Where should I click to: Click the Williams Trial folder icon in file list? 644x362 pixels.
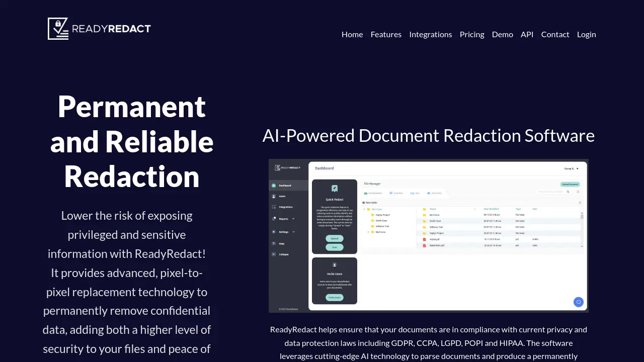[x=425, y=227]
